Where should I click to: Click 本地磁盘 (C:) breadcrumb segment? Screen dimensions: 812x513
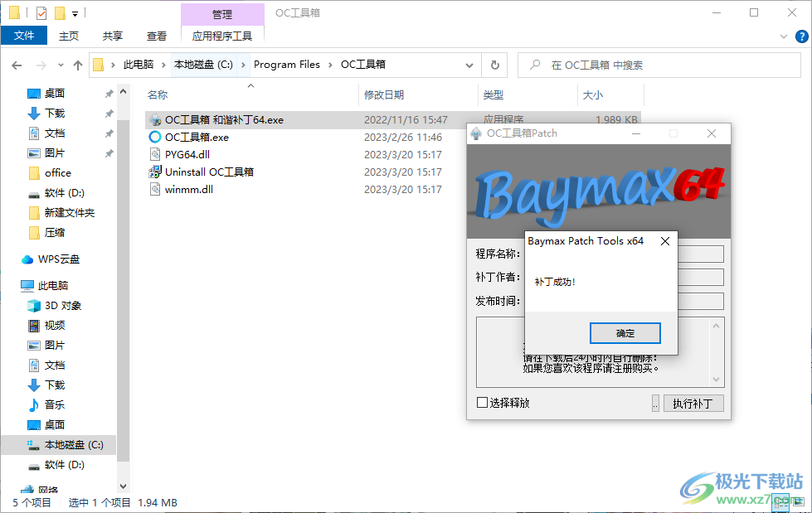click(203, 65)
